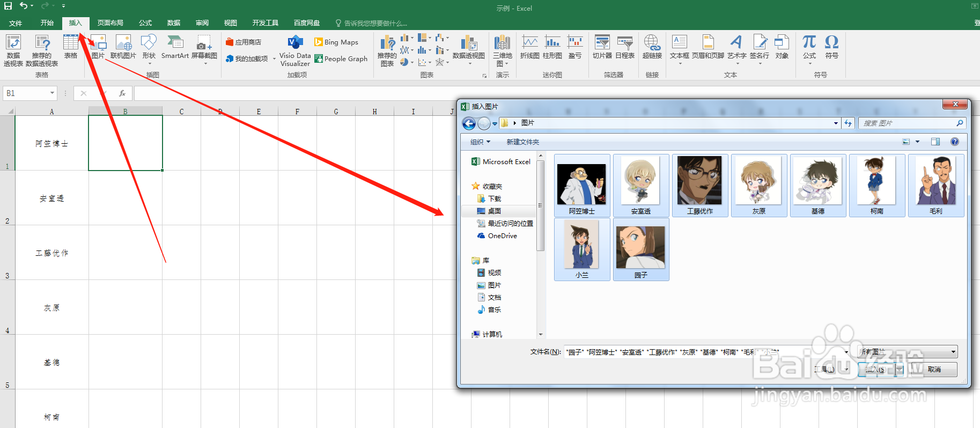
Task: Insert Bing Maps add-in
Action: point(336,42)
